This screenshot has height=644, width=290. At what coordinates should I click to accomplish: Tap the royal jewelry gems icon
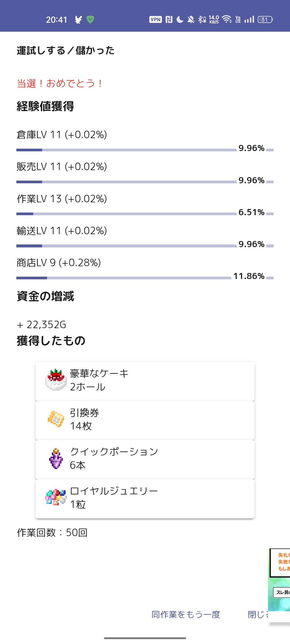[x=56, y=497]
